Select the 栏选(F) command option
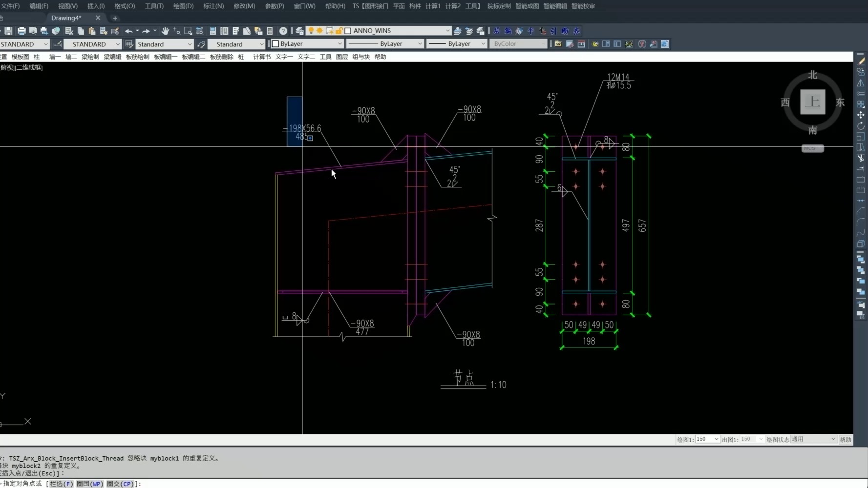 [60, 484]
